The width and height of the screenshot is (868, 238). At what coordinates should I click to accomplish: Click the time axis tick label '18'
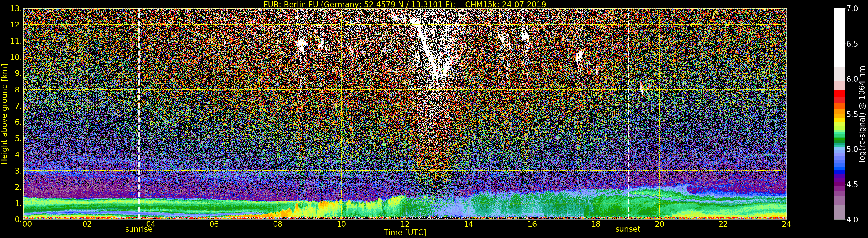[x=596, y=224]
